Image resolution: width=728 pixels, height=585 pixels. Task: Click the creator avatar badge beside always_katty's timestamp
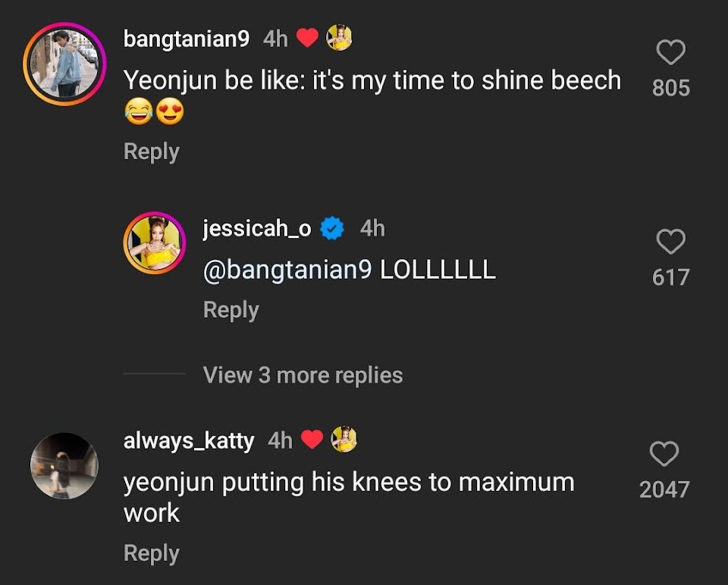pos(344,440)
